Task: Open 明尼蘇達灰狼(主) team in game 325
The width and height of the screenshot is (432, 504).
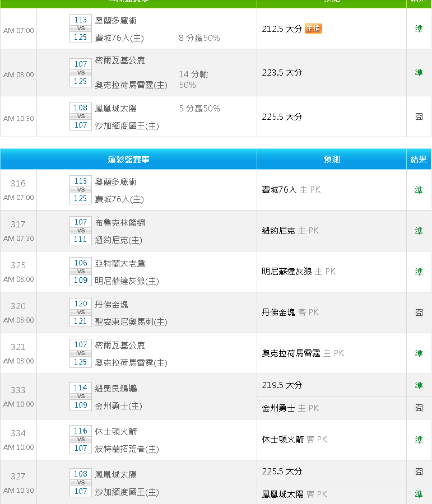Action: pyautogui.click(x=127, y=281)
